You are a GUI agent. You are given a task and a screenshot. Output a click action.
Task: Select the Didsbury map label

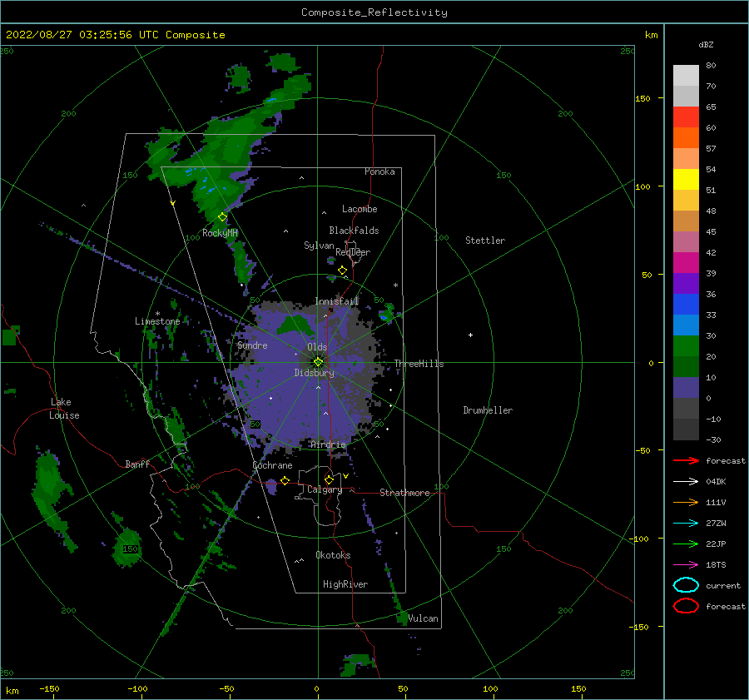pyautogui.click(x=314, y=373)
